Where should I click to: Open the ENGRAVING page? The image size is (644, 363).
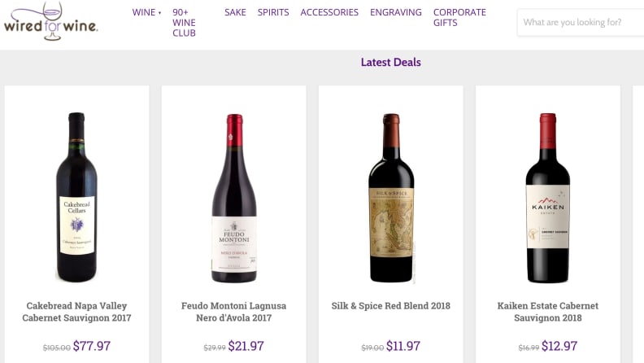[395, 12]
